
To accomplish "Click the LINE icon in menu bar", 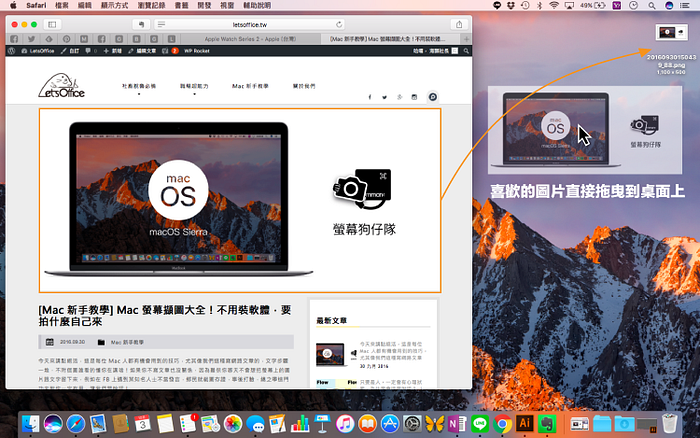I will [x=497, y=5].
